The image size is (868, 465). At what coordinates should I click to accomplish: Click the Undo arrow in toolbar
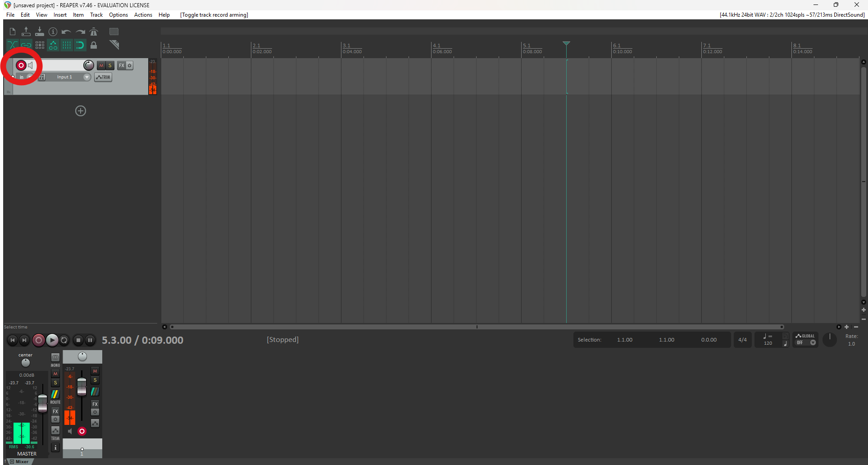point(66,32)
